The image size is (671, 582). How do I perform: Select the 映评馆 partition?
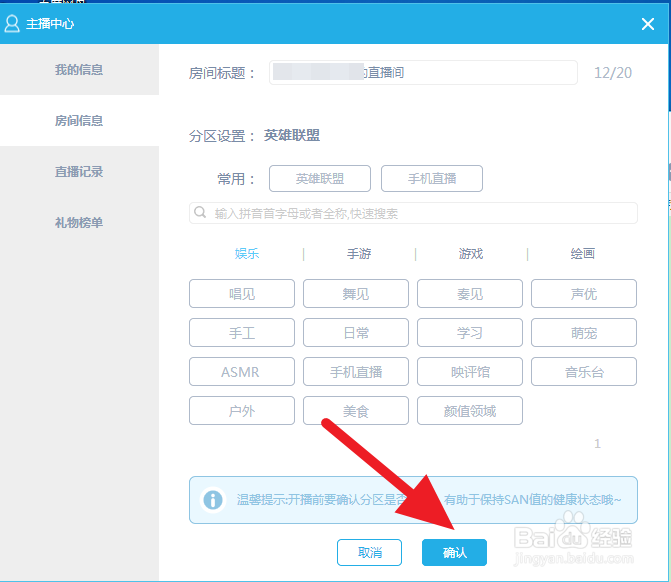pyautogui.click(x=470, y=371)
